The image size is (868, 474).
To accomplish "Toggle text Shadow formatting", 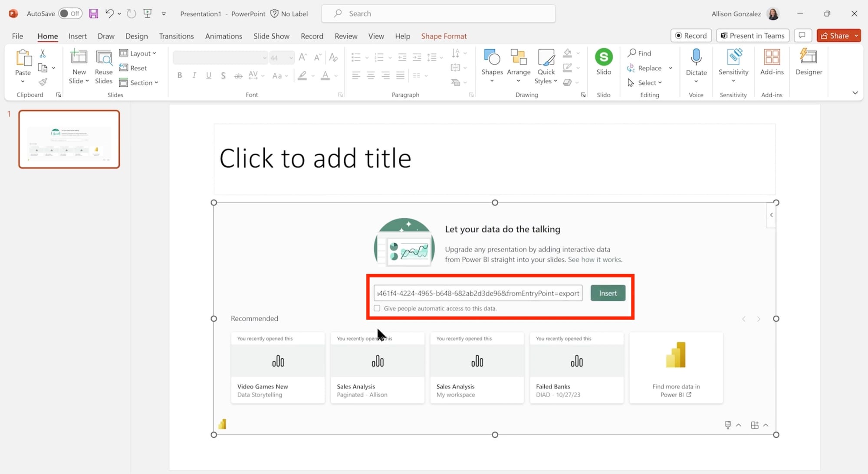I will [x=223, y=75].
